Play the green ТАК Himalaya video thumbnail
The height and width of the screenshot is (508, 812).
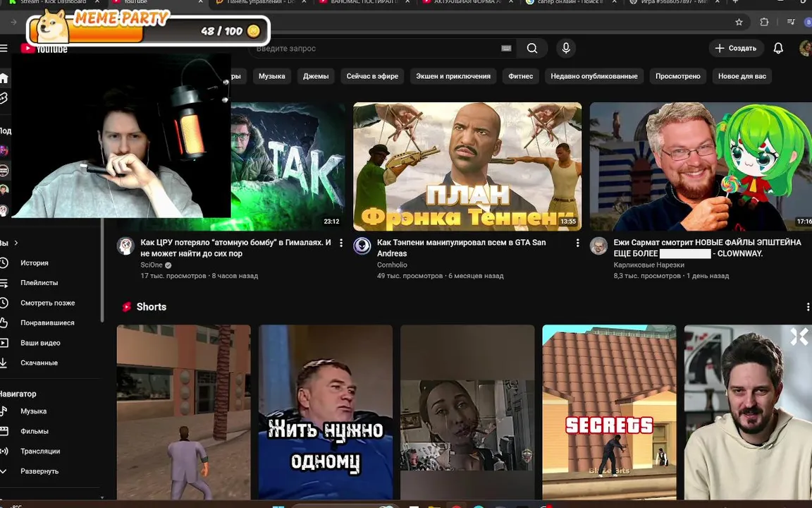[x=288, y=167]
